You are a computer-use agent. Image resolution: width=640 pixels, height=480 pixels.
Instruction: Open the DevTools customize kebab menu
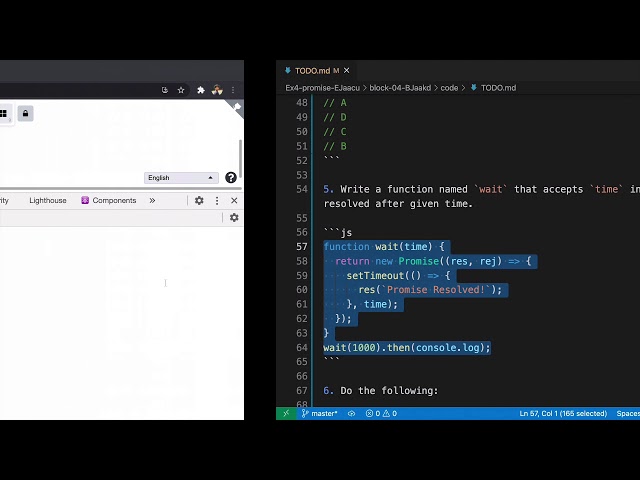[217, 200]
